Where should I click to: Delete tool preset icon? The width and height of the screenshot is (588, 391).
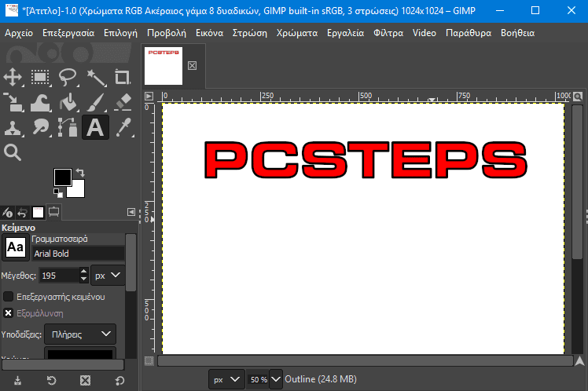coord(86,381)
